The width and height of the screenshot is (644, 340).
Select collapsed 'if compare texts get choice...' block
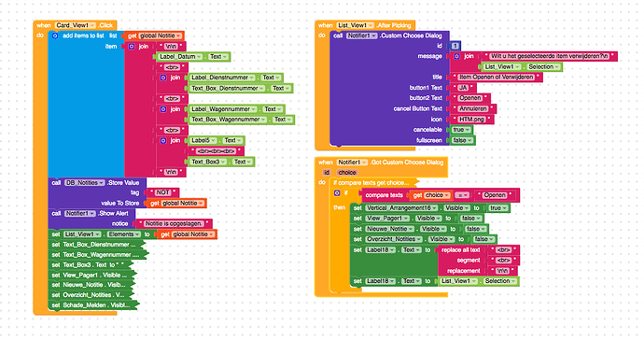click(x=373, y=183)
